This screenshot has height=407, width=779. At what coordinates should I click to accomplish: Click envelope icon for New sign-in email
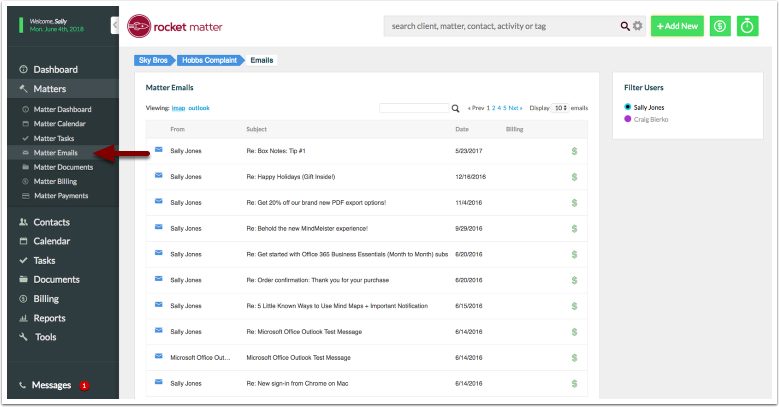158,382
